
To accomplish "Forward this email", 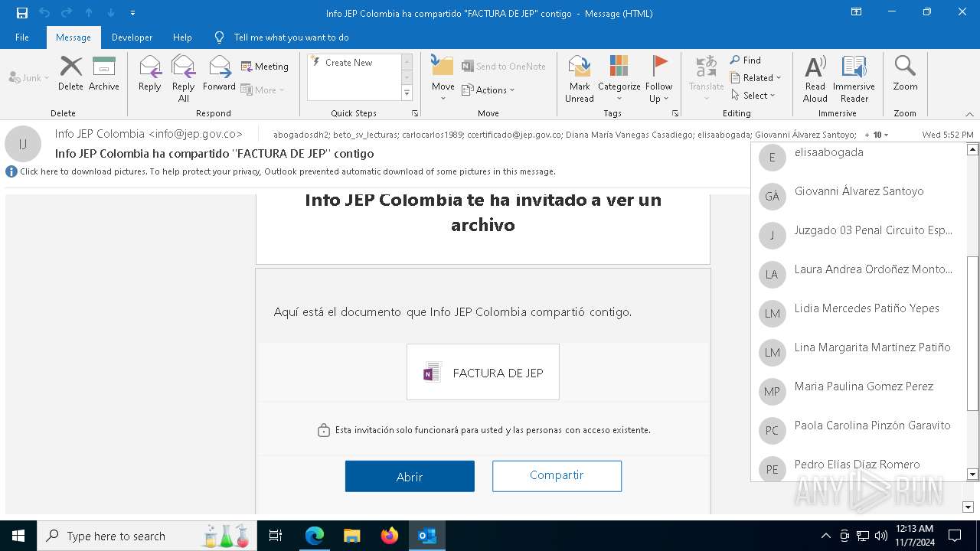I will click(x=219, y=74).
